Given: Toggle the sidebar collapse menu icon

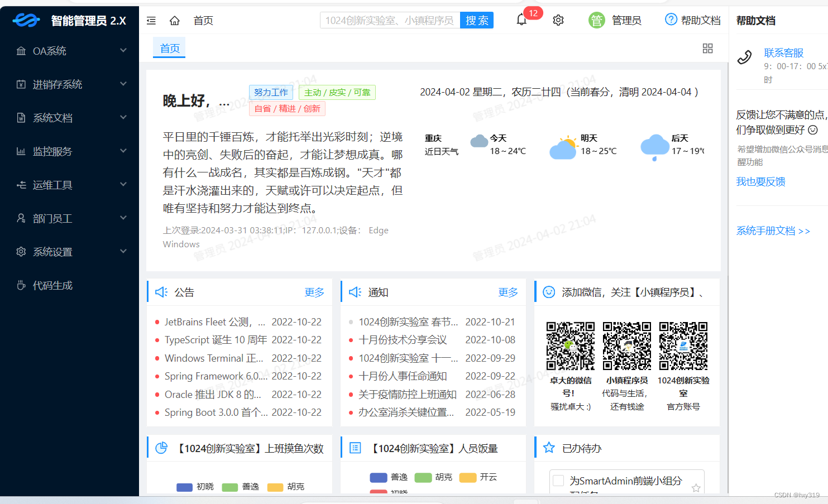Looking at the screenshot, I should 151,21.
